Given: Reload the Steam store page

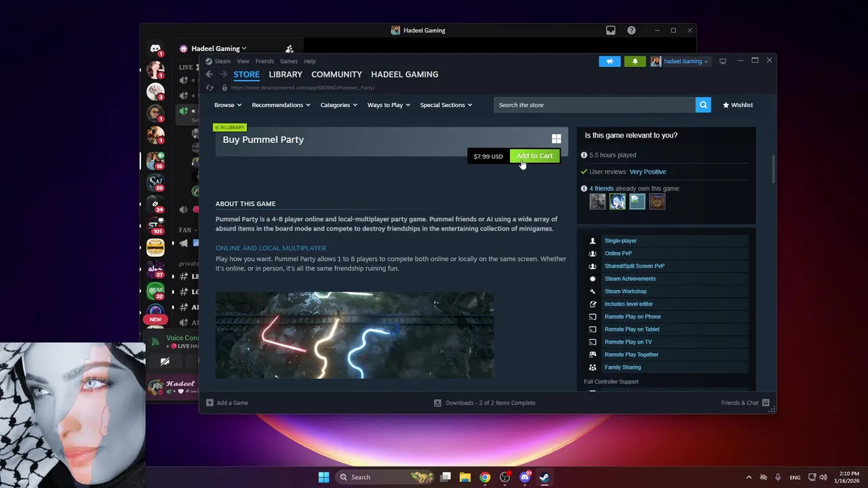Looking at the screenshot, I should coord(210,87).
